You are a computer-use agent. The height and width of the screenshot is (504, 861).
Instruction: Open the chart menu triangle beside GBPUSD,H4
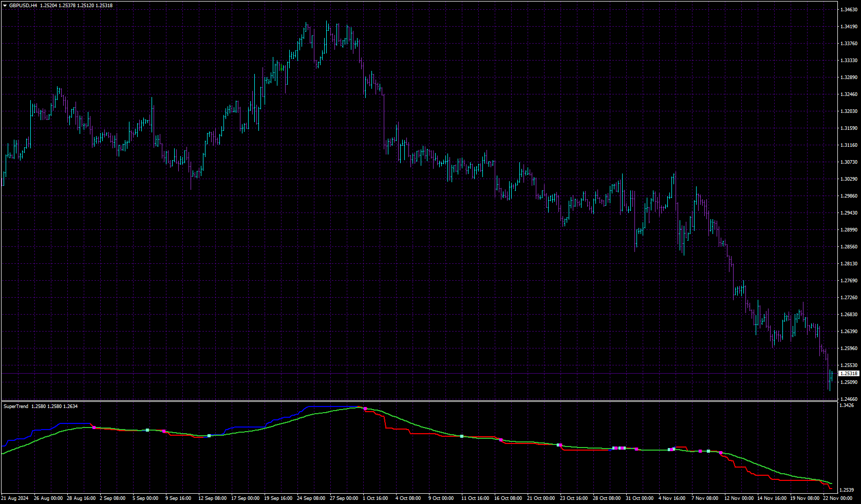5,6
